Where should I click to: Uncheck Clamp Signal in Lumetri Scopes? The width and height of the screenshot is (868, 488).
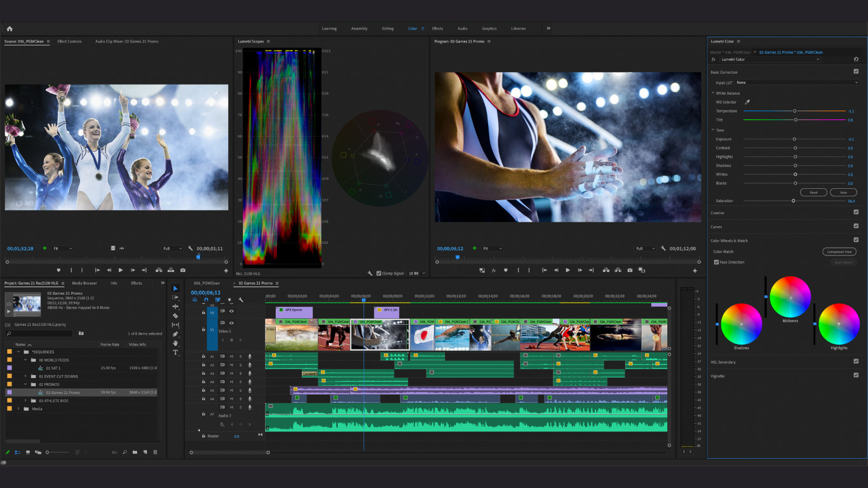(x=379, y=273)
